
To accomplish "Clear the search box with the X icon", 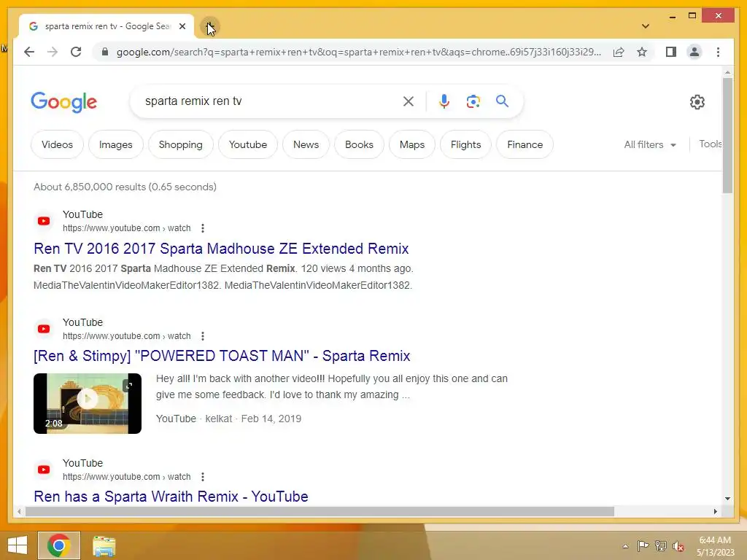I will [409, 101].
